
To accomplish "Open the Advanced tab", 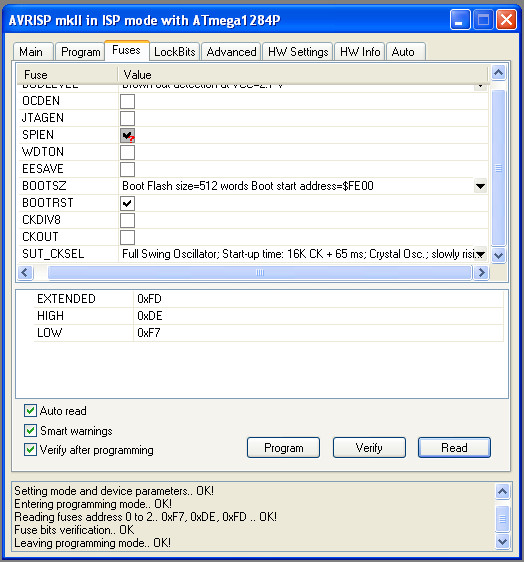I will point(231,52).
